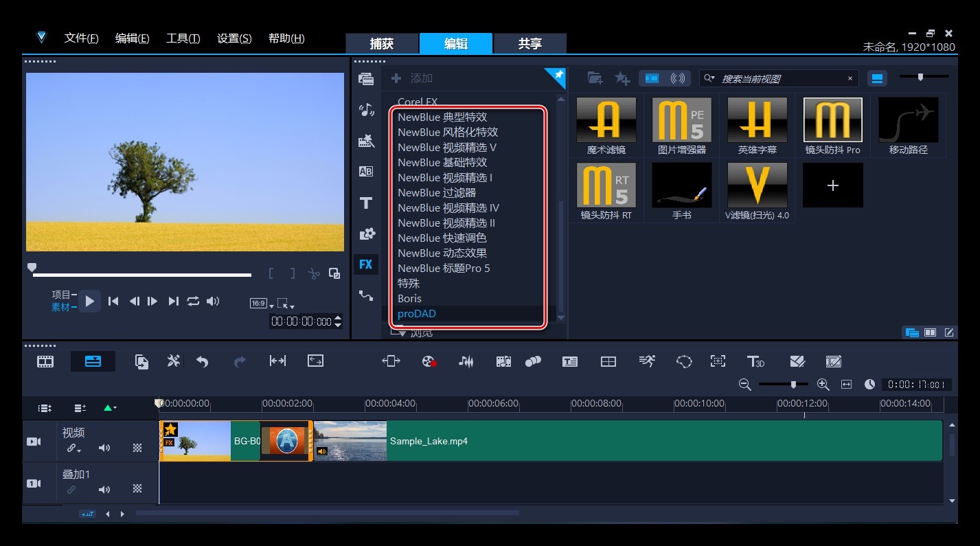Open the Title (T) library panel

[x=366, y=203]
